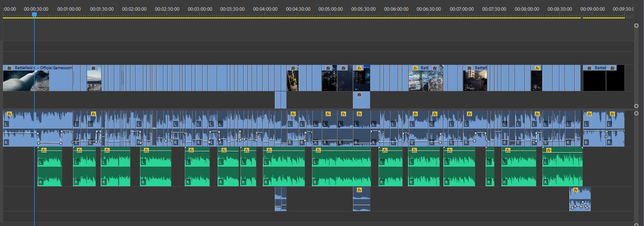Click top zoom handle of video tracks scrollbar
Image resolution: width=644 pixels, height=226 pixels.
click(x=636, y=26)
